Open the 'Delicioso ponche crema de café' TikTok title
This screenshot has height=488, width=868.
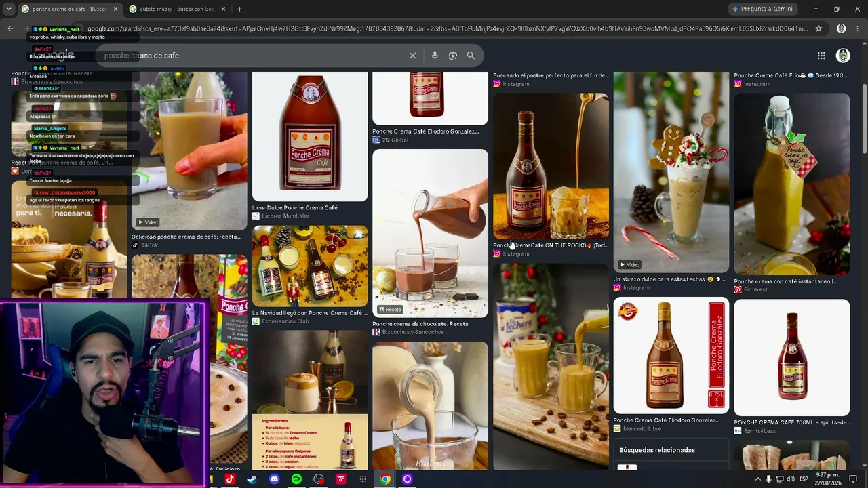[x=186, y=237]
